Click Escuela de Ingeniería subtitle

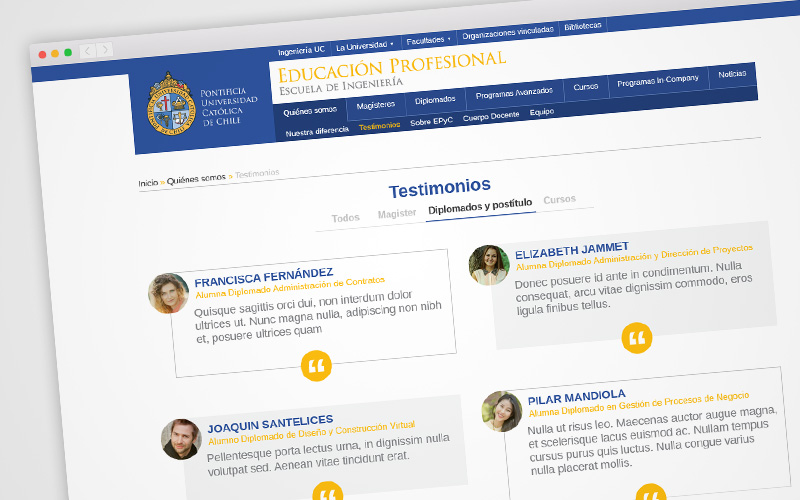click(341, 86)
